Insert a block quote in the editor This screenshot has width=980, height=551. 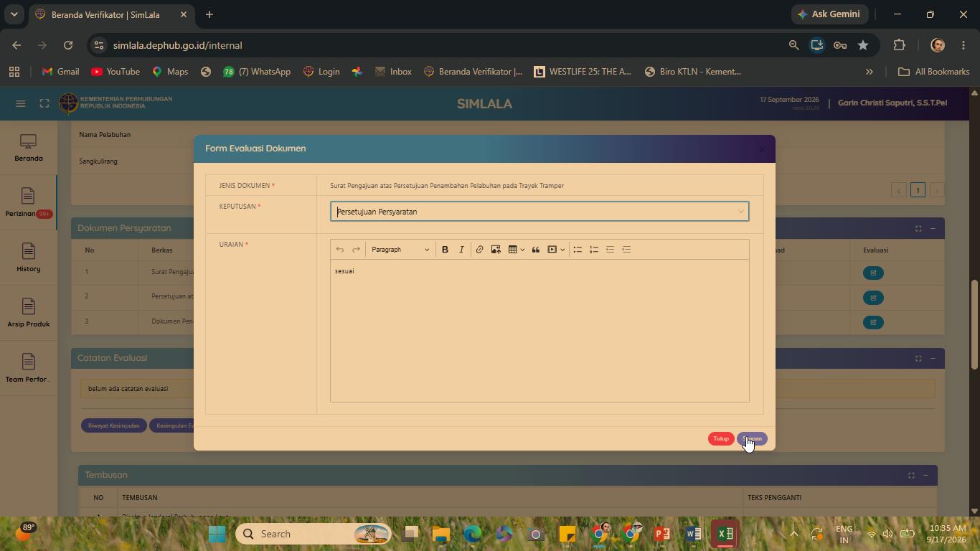coord(535,250)
